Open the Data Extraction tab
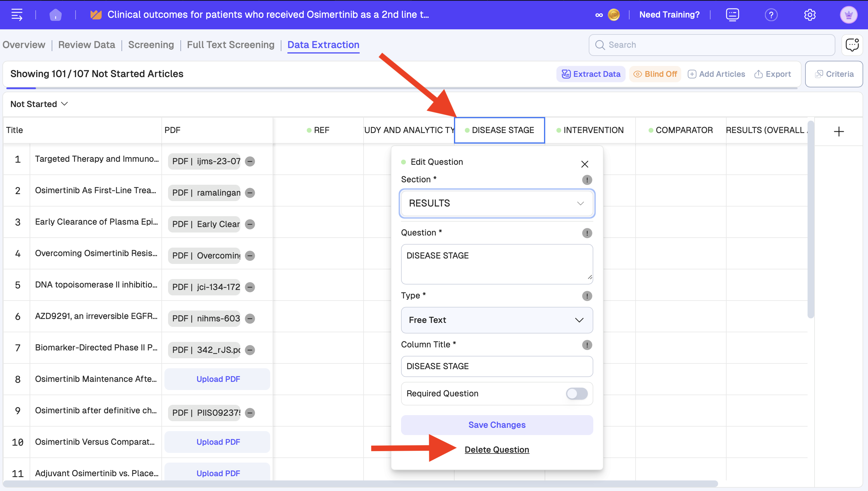868x491 pixels. point(323,44)
